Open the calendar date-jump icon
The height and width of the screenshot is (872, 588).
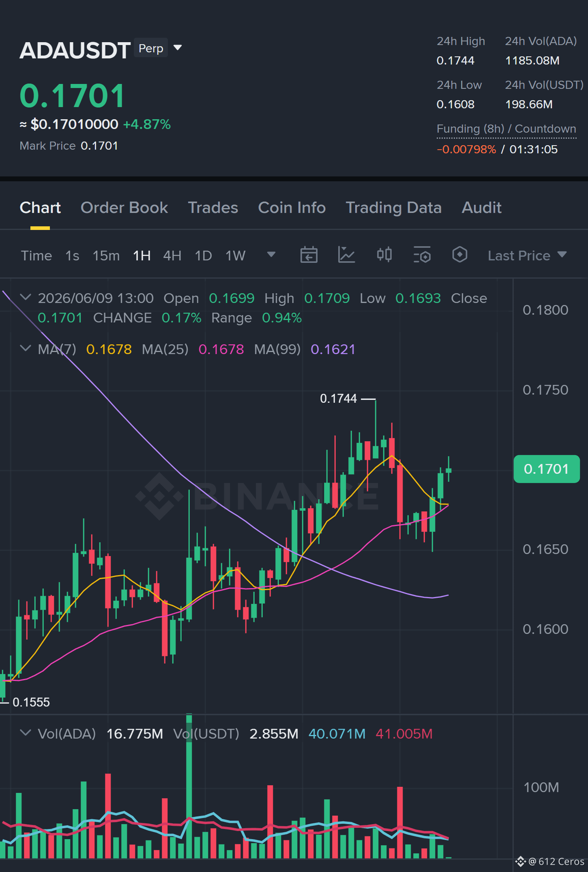(309, 255)
